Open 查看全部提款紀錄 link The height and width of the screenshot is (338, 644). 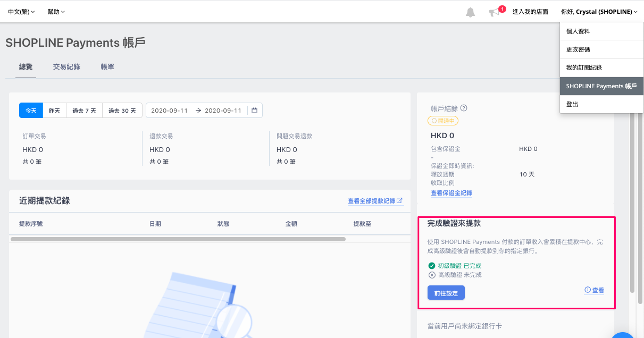(375, 201)
